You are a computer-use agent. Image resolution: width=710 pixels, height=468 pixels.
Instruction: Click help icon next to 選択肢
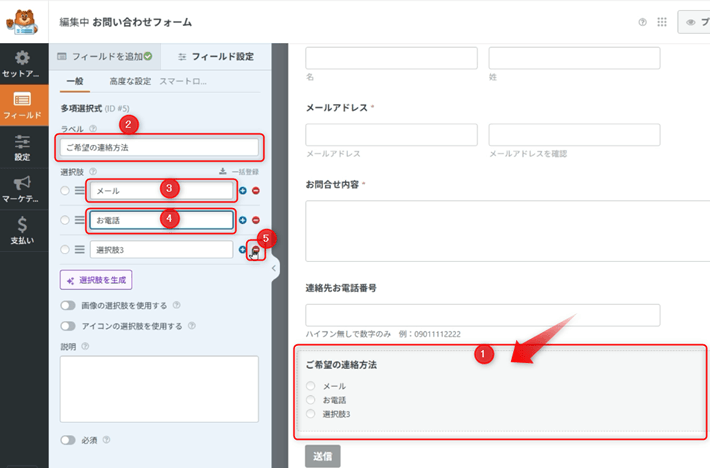(93, 172)
